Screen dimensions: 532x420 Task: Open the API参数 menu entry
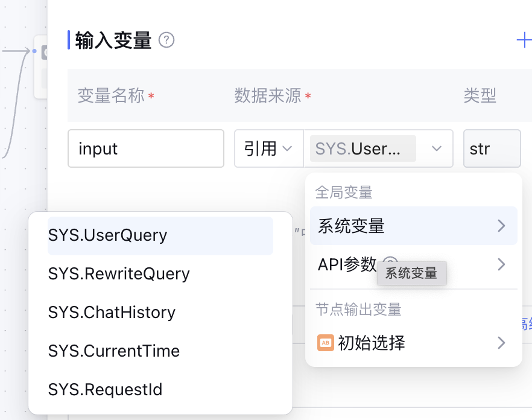(x=347, y=264)
